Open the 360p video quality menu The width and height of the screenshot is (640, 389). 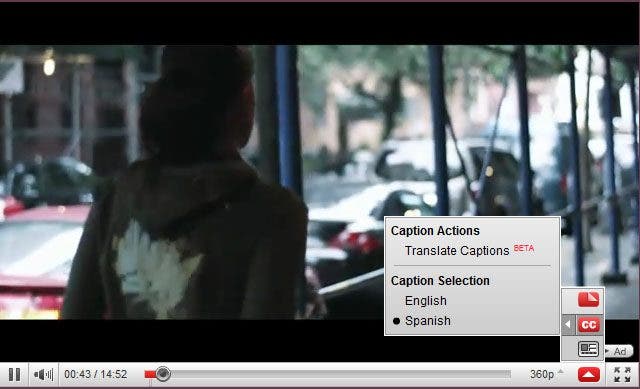pos(542,374)
